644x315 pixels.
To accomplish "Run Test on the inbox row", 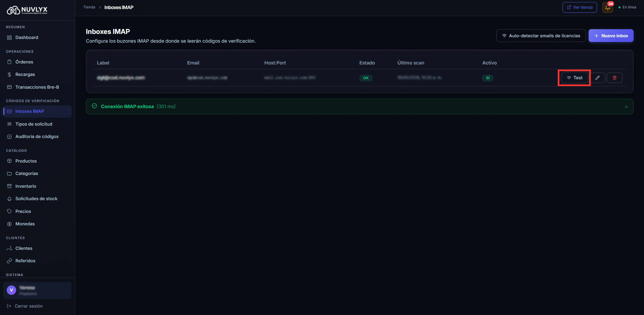I will (x=575, y=78).
